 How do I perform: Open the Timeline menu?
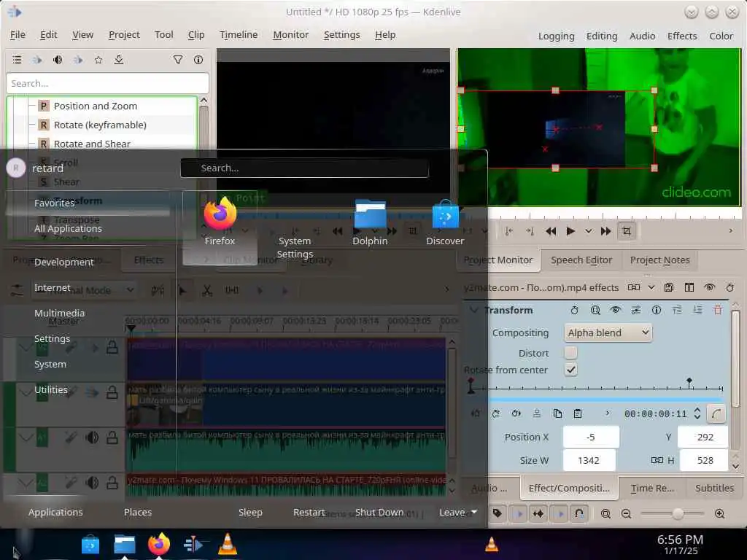point(239,35)
